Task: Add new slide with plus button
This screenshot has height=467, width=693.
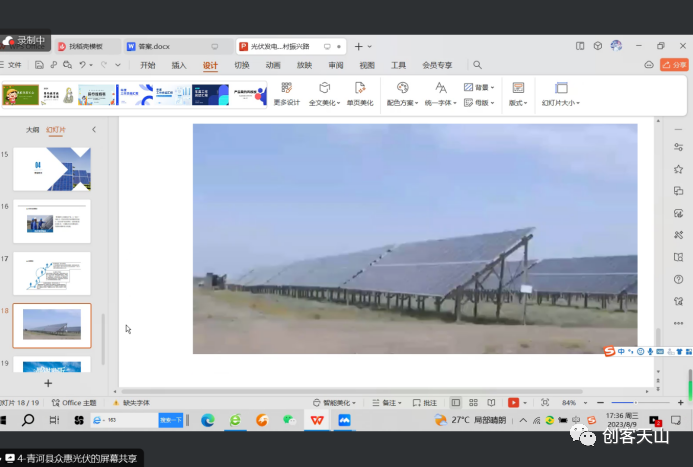Action: [48, 383]
